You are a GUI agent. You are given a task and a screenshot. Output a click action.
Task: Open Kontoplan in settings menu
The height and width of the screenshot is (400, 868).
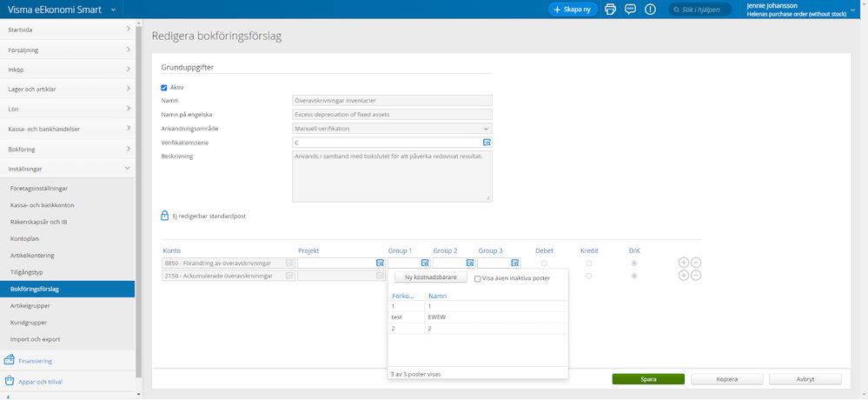(x=24, y=237)
